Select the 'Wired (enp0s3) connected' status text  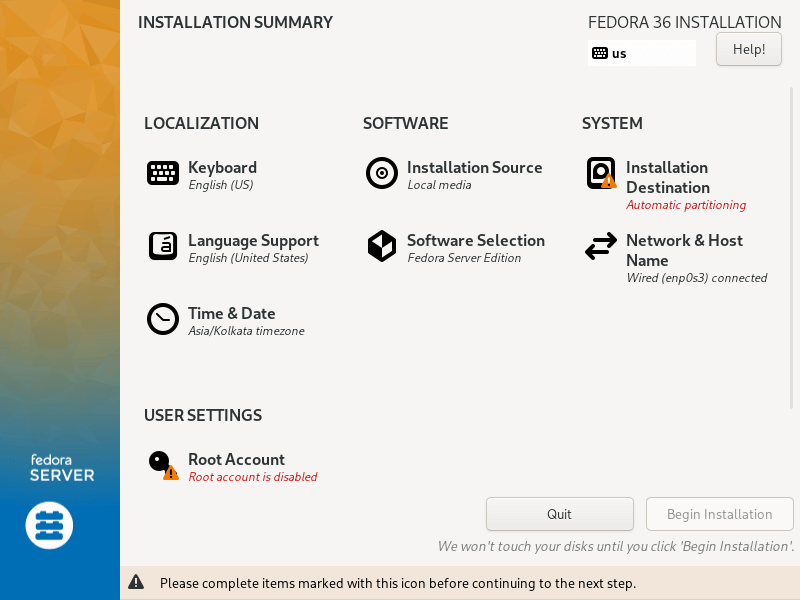click(696, 278)
